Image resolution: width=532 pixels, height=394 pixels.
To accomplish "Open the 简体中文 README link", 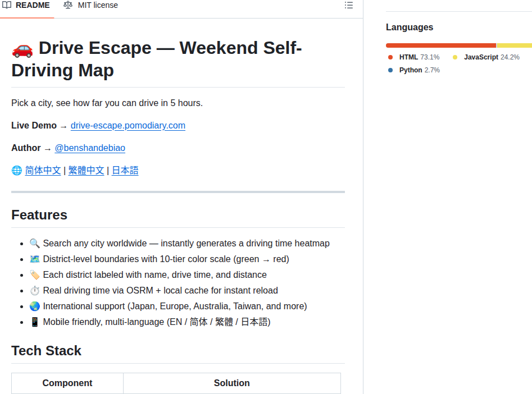I will click(x=43, y=171).
